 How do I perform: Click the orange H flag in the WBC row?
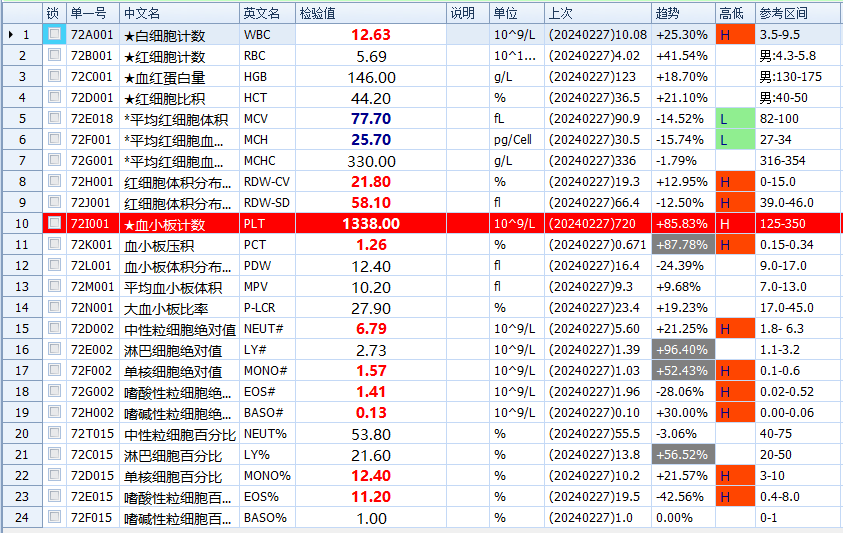735,35
